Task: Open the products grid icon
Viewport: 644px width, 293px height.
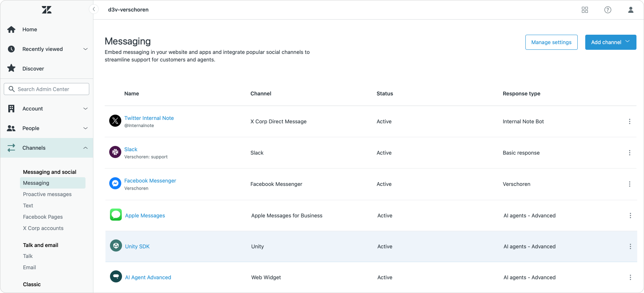Action: pos(585,10)
